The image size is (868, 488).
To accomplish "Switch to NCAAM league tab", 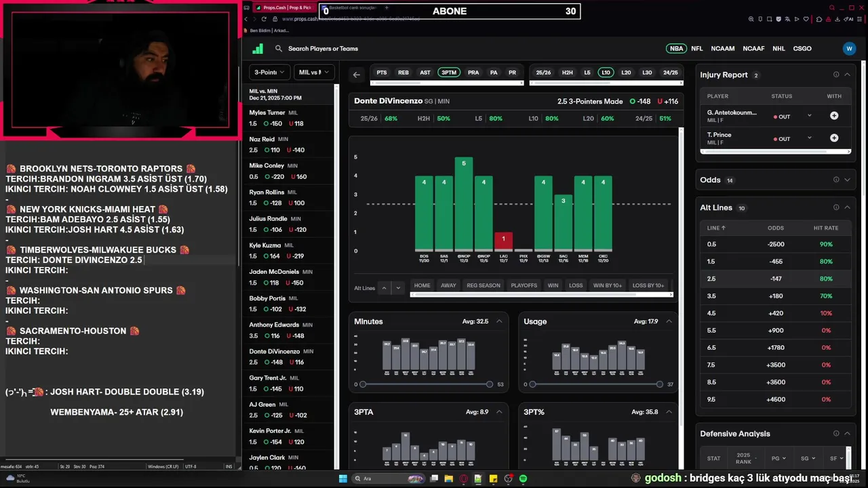I will point(723,49).
